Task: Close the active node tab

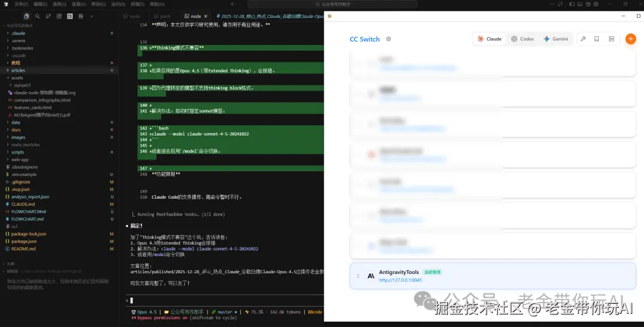Action: pos(206,17)
